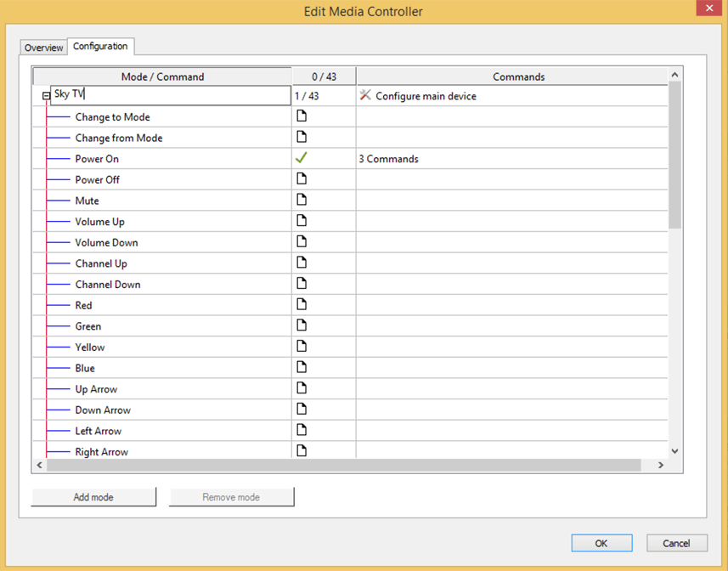The width and height of the screenshot is (728, 571).
Task: Click the OK button
Action: click(x=601, y=543)
